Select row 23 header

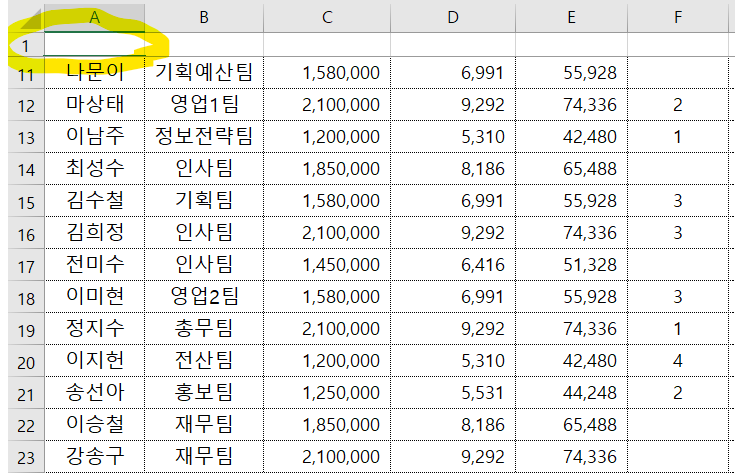(26, 457)
